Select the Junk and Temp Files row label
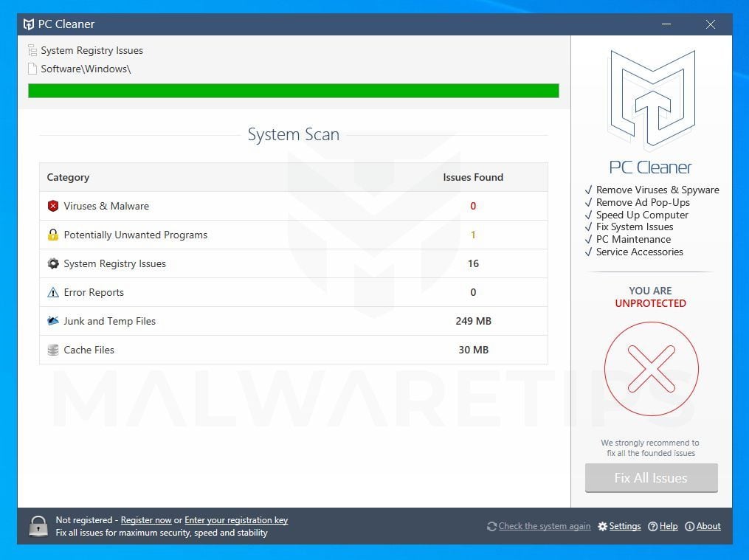749x560 pixels. pos(110,321)
